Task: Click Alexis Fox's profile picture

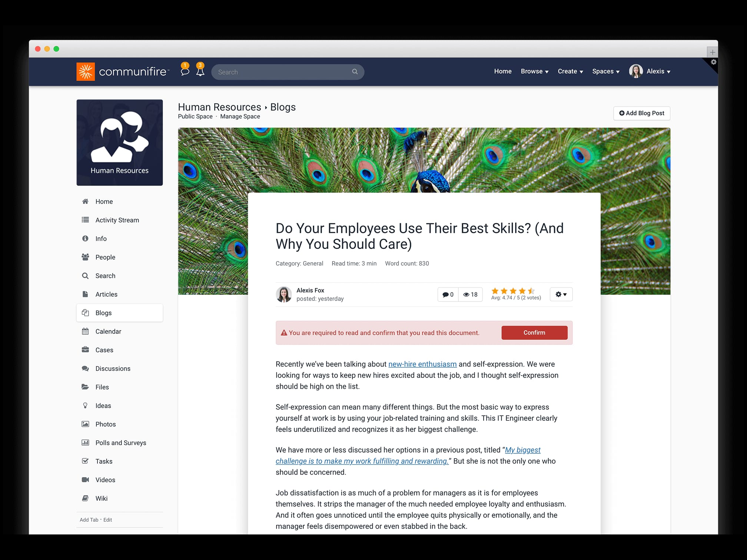Action: (284, 294)
